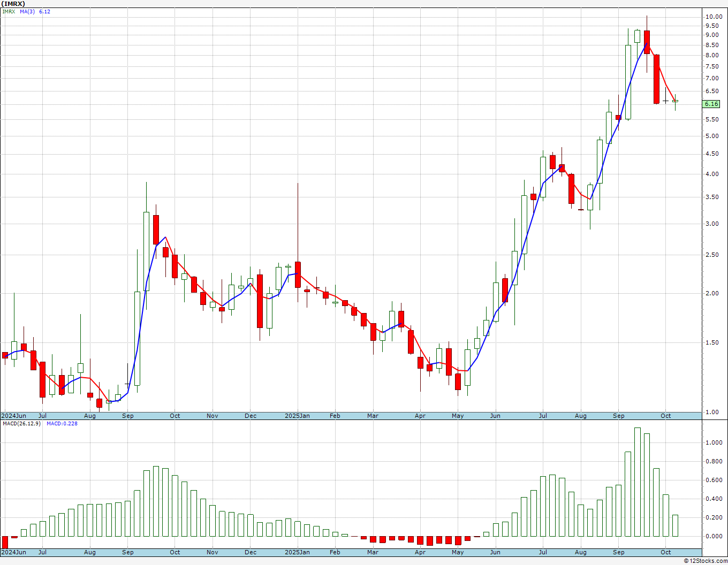The height and width of the screenshot is (565, 728).
Task: Click the 3.00 price axis label
Action: 712,224
